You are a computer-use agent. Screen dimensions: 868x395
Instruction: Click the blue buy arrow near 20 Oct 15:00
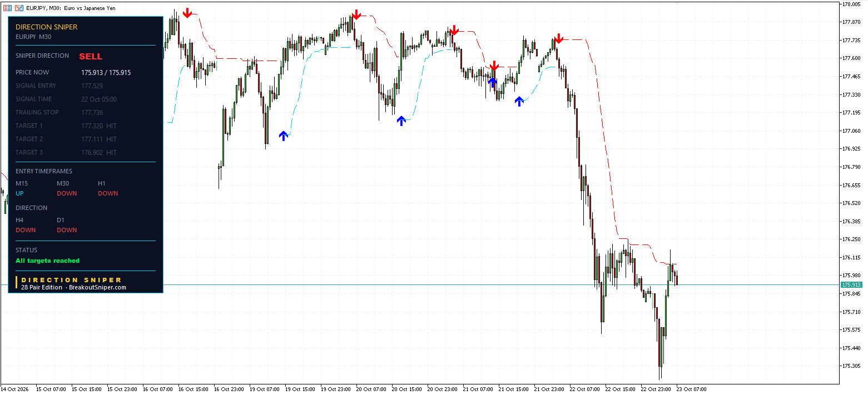click(401, 121)
